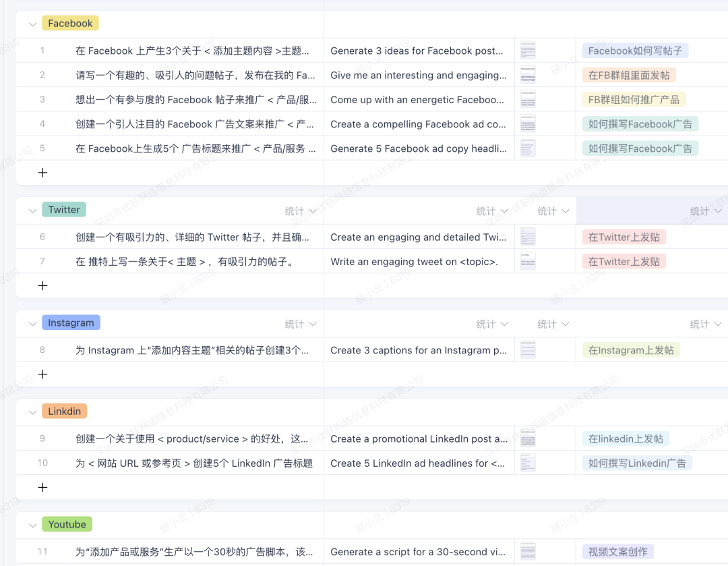
Task: Collapse the Facebook group chevron
Action: coord(32,24)
